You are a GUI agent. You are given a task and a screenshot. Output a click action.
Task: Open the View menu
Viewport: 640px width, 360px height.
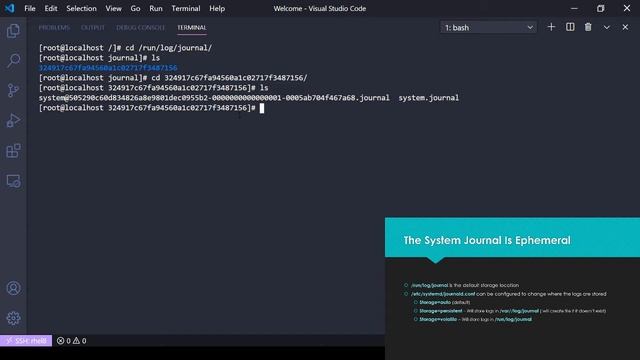pyautogui.click(x=113, y=9)
